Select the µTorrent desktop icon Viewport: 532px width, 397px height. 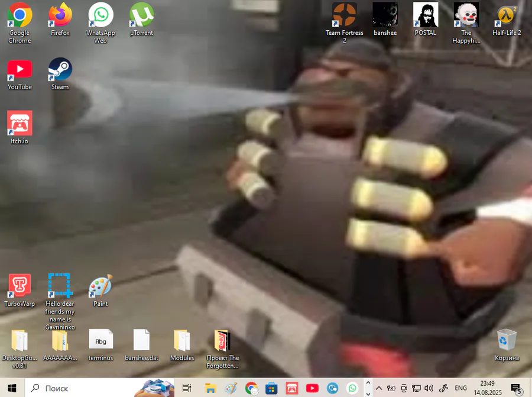[141, 20]
